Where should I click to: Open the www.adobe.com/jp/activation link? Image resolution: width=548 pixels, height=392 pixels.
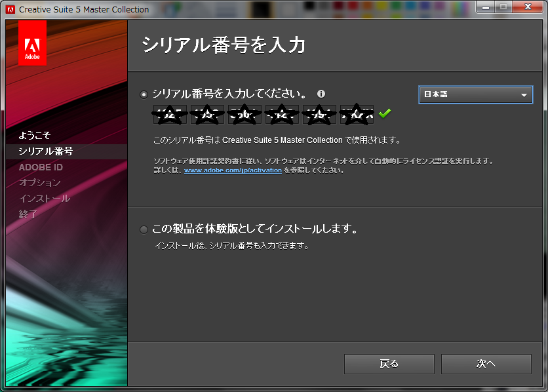pos(233,170)
